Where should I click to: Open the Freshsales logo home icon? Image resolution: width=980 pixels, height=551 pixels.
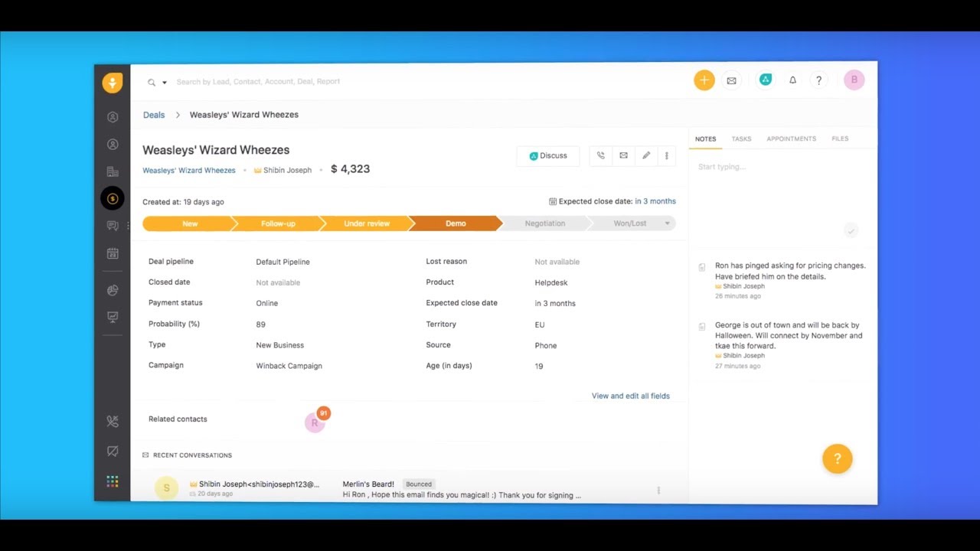(113, 83)
